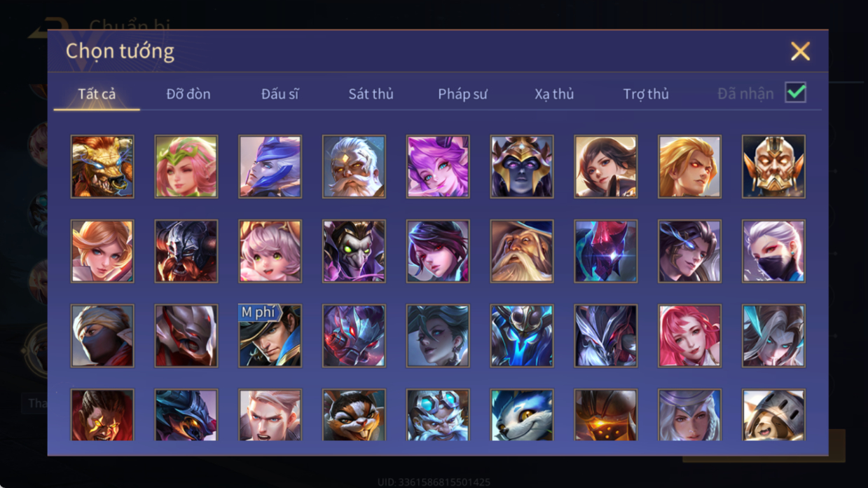Pick the pink-haired hero with green flower crown
The width and height of the screenshot is (868, 488).
click(x=186, y=167)
